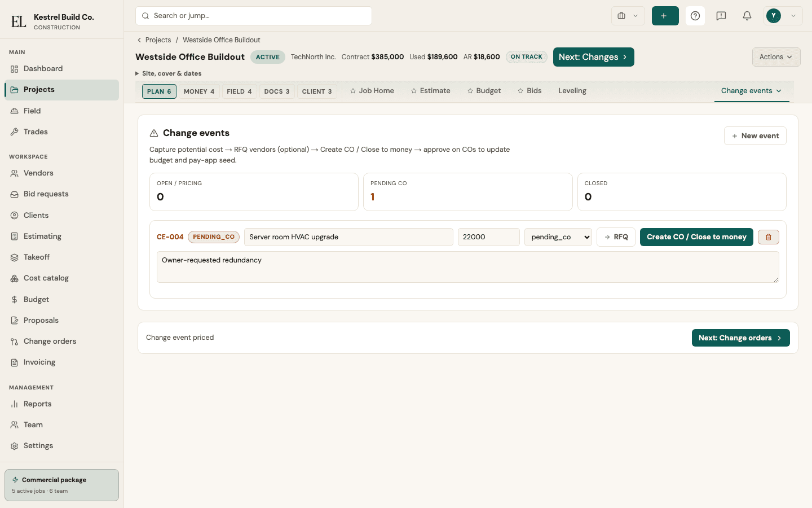This screenshot has height=508, width=812.
Task: Open Settings in the sidebar
Action: tap(62, 446)
